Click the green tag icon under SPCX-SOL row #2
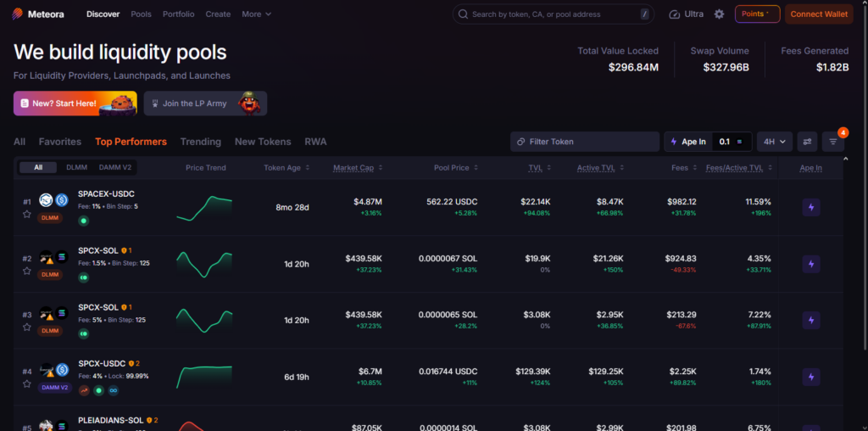The image size is (868, 431). pos(84,277)
